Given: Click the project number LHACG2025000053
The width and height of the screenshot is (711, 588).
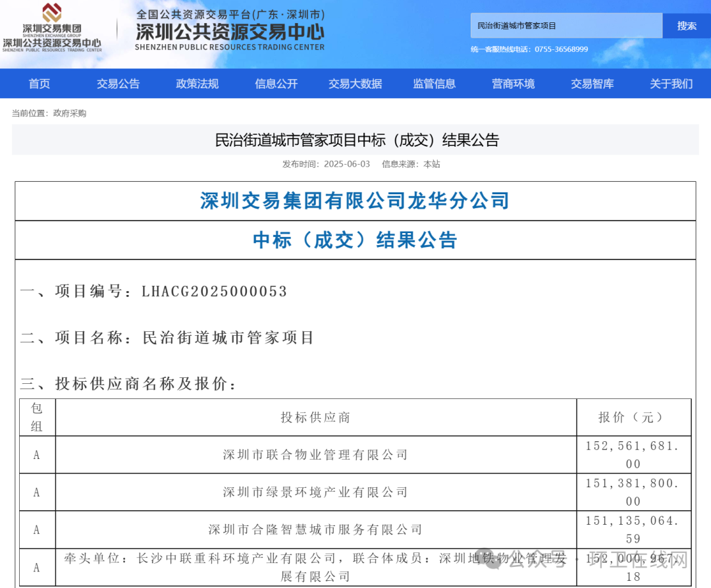Looking at the screenshot, I should pos(214,292).
